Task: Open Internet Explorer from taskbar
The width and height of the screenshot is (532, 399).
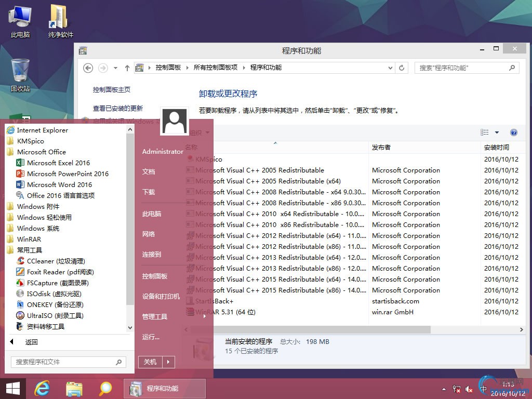Action: pos(43,389)
